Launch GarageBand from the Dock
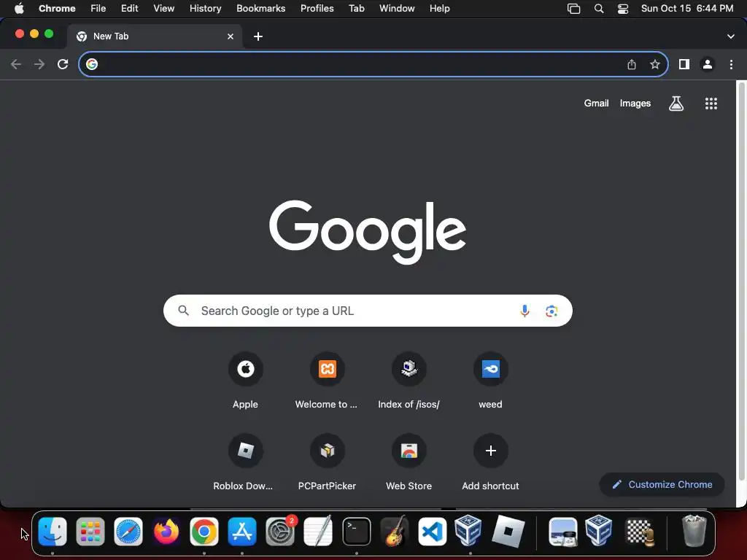This screenshot has height=560, width=747. click(395, 532)
